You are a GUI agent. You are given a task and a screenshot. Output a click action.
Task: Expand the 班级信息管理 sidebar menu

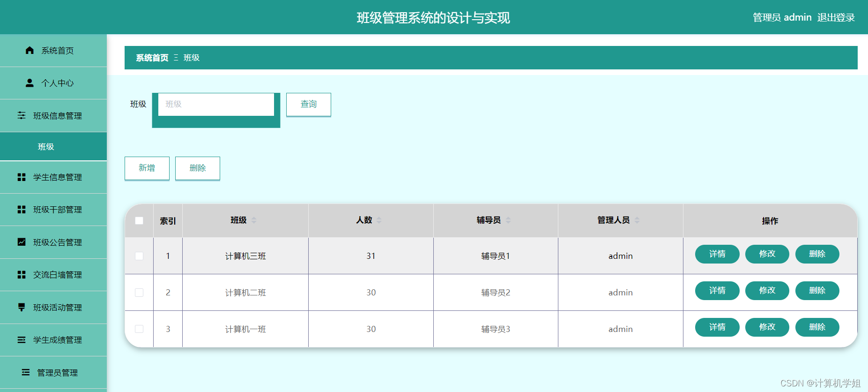[53, 116]
